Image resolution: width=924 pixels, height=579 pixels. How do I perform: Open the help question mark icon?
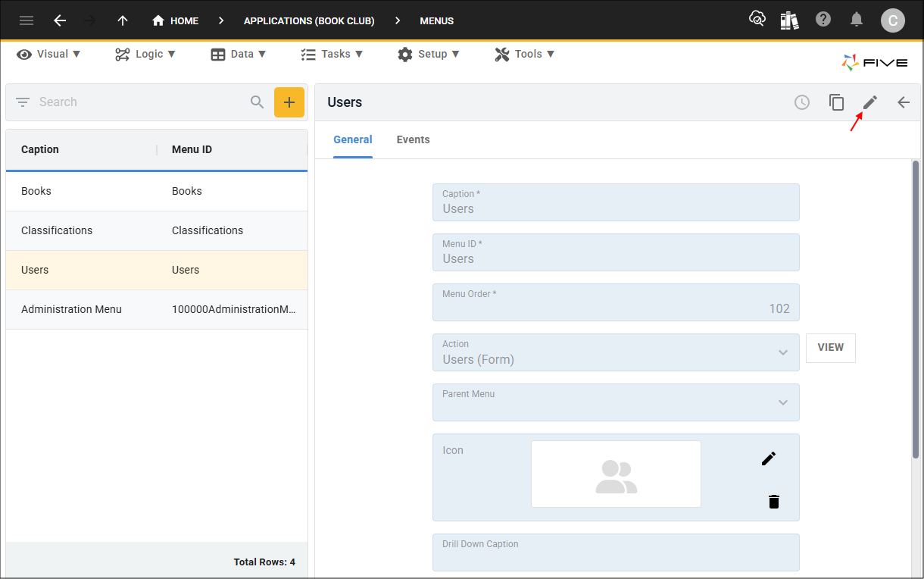[823, 20]
